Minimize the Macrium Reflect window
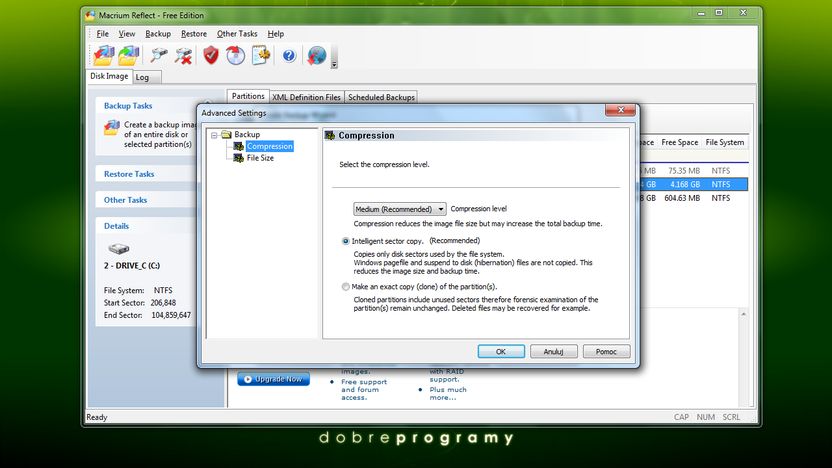 pyautogui.click(x=701, y=13)
